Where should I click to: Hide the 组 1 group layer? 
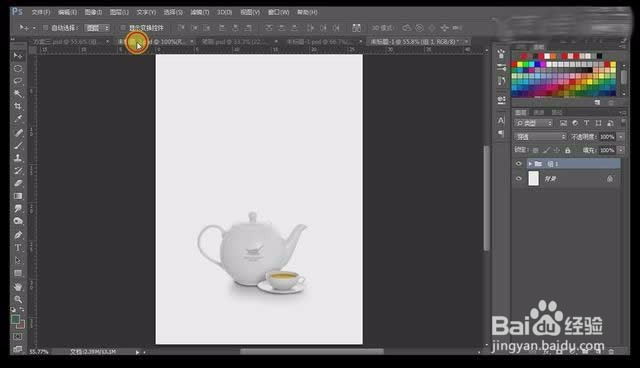[519, 164]
